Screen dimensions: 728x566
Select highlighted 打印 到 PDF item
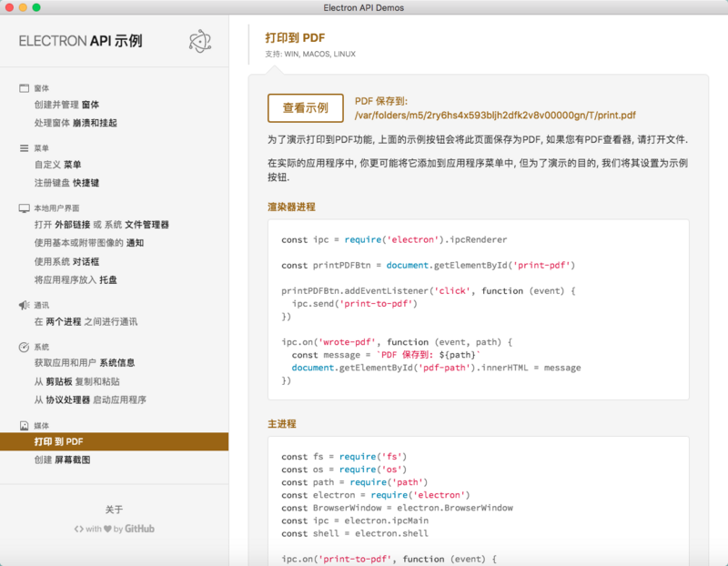click(115, 441)
